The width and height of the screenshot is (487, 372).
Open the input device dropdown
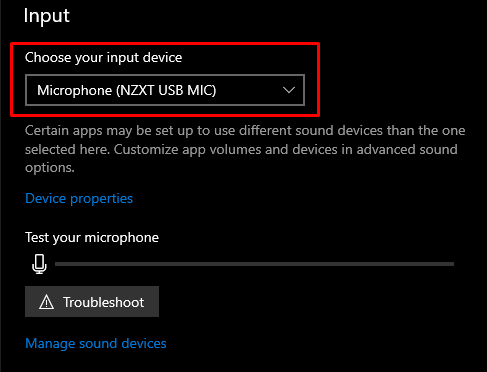pos(165,90)
